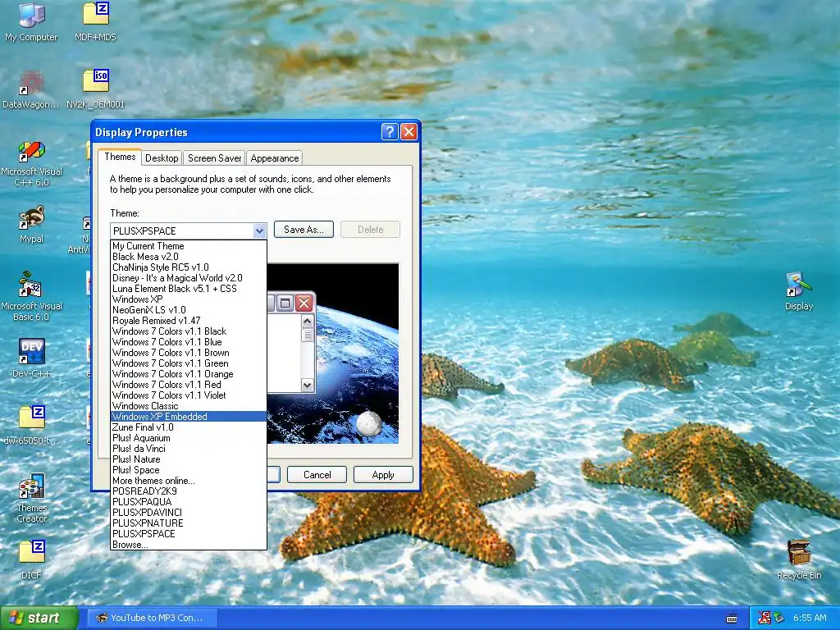Image resolution: width=840 pixels, height=630 pixels.
Task: Select the Windows XP theme entry
Action: pos(189,299)
